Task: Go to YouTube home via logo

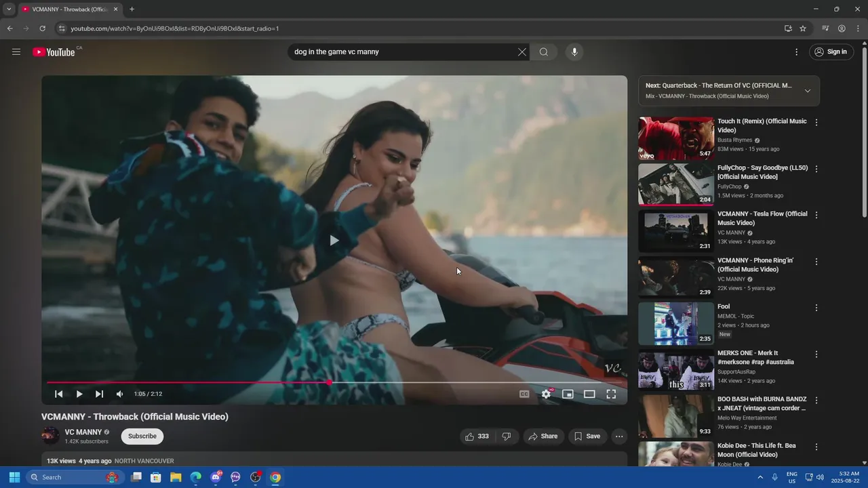Action: pyautogui.click(x=54, y=52)
